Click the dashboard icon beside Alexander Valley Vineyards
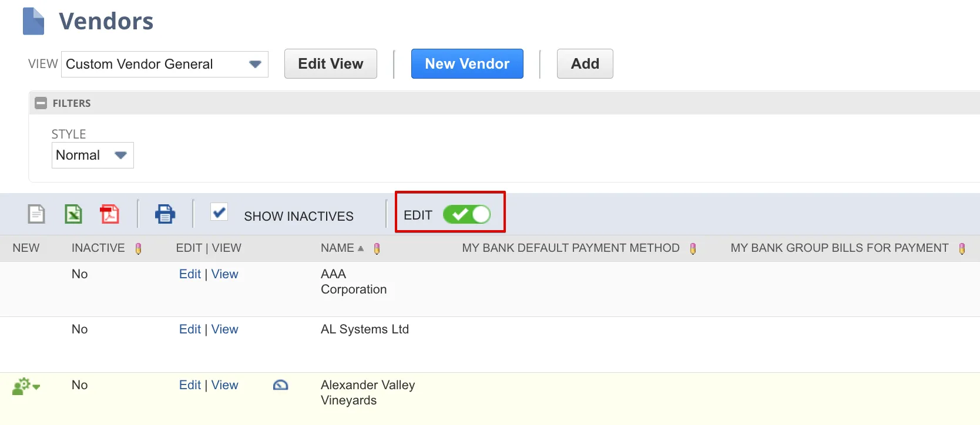Viewport: 980px width, 425px height. [281, 385]
